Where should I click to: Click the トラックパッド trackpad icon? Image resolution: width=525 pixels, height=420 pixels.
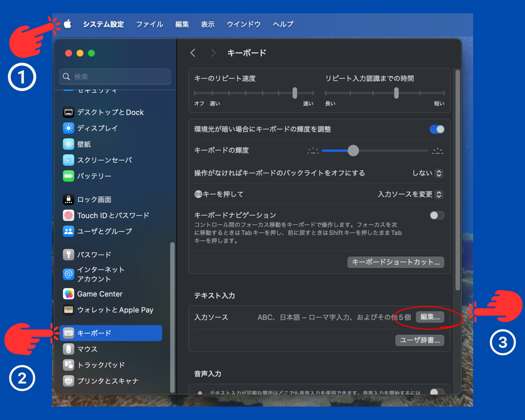pos(68,365)
